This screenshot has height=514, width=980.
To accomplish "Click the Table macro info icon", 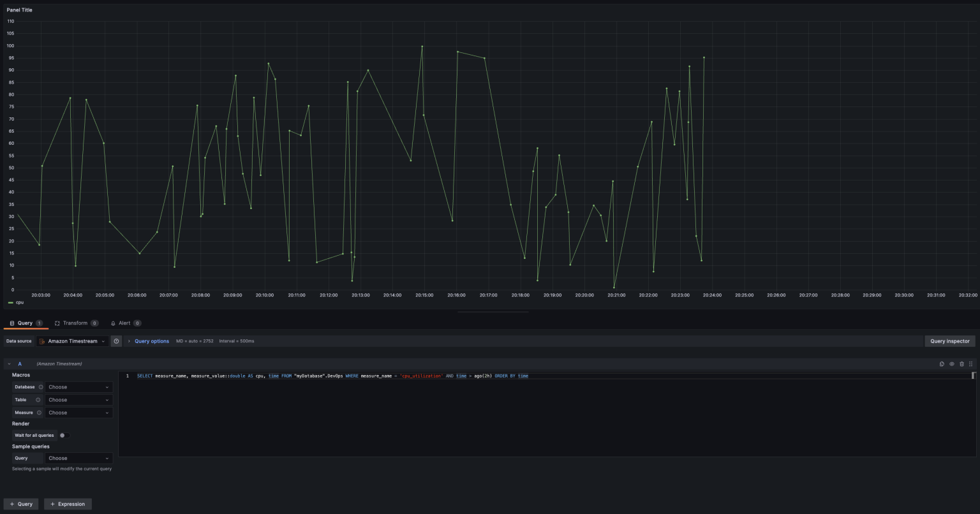I will [38, 400].
